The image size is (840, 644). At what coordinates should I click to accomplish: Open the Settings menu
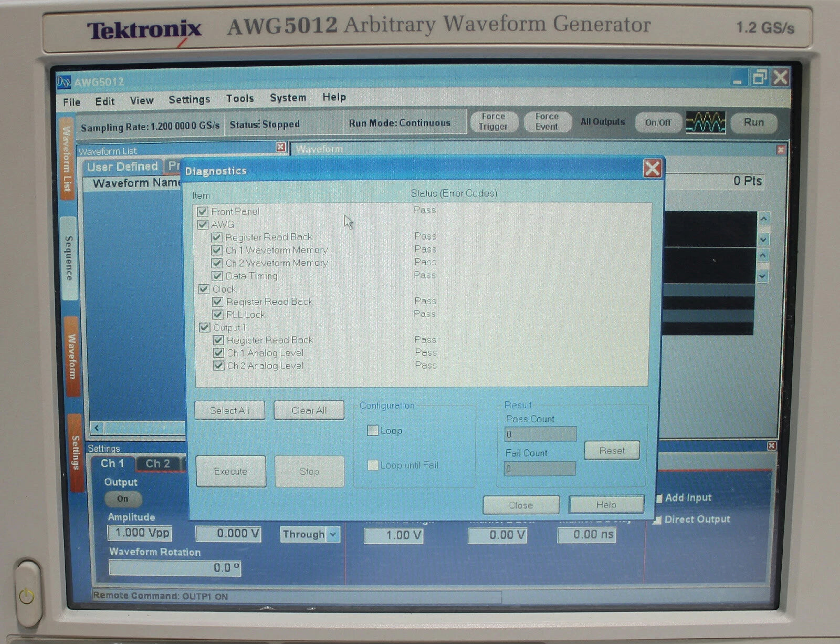(x=189, y=99)
